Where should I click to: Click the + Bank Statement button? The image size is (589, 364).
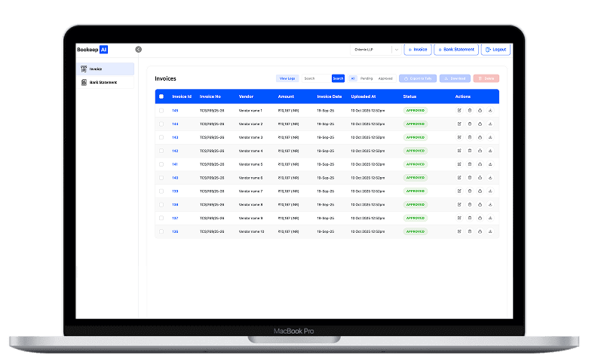[x=456, y=50]
